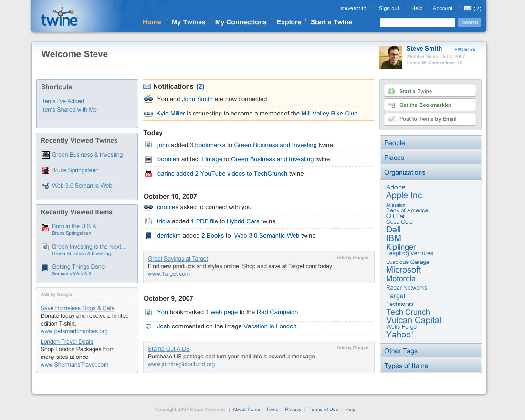The image size is (525, 420).
Task: Choose Start a Twine in navigation bar
Action: (x=331, y=22)
